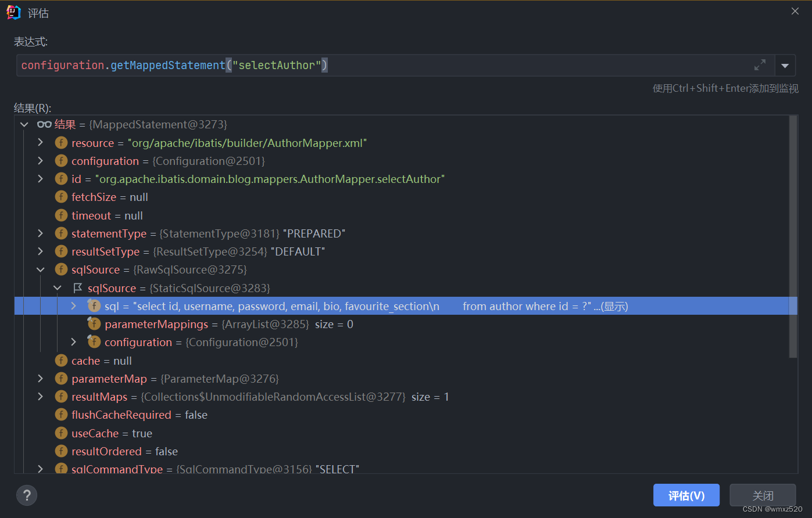
Task: Collapse the sqlSource RawSqlSource@3275 node
Action: tap(40, 269)
